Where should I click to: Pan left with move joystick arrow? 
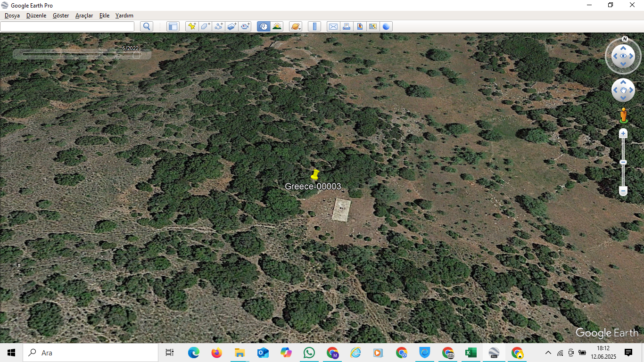pyautogui.click(x=615, y=90)
